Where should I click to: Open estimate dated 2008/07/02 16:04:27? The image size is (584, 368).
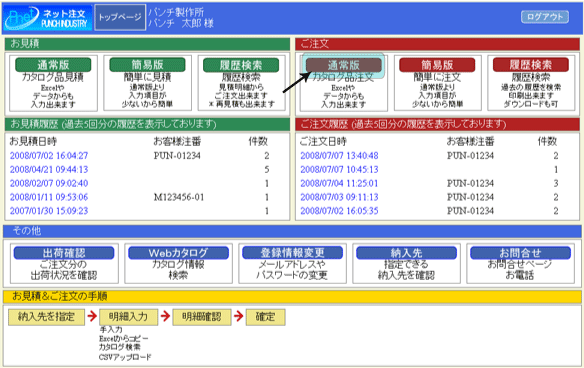coord(49,156)
